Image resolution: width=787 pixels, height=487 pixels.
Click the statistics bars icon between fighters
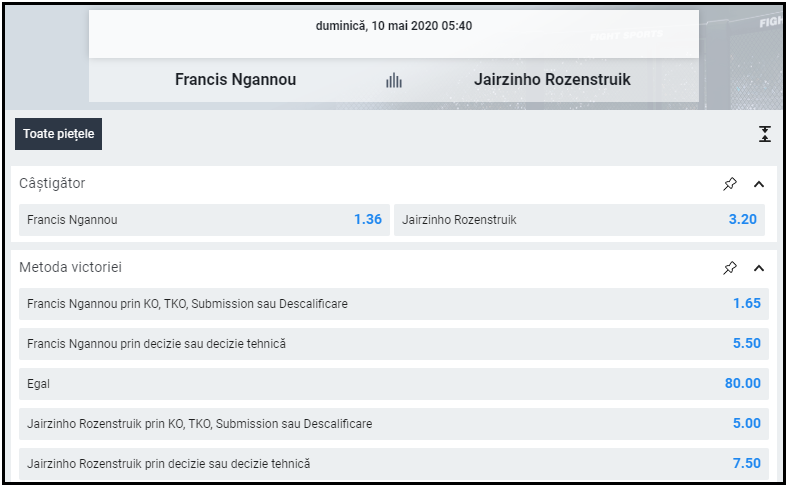(x=394, y=81)
